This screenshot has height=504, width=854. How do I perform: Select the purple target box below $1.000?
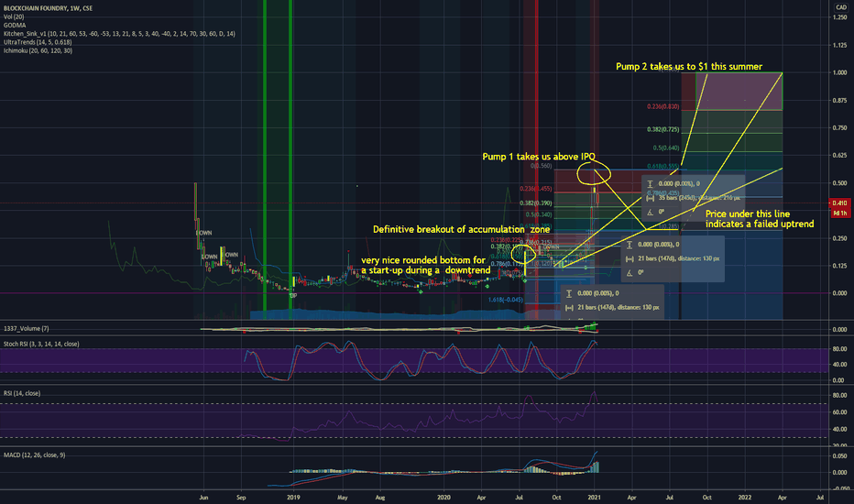tap(739, 92)
